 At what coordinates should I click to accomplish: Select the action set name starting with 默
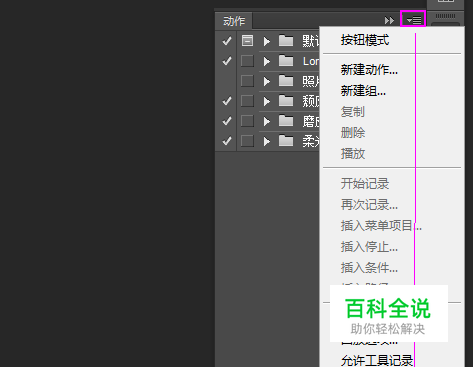pyautogui.click(x=311, y=41)
